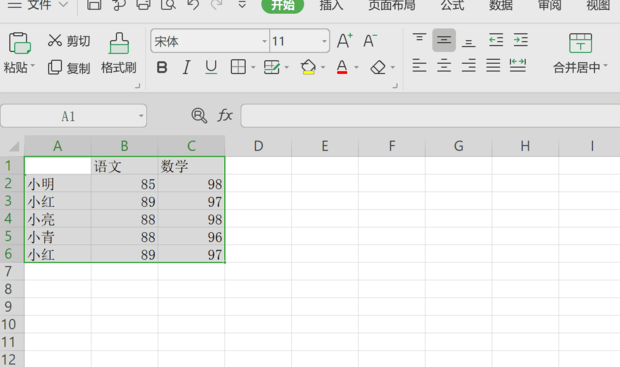Click the fx insert function icon

225,115
